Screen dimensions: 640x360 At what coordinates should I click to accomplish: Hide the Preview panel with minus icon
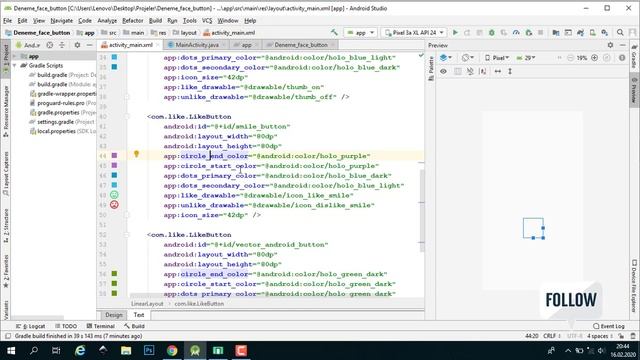click(x=623, y=45)
